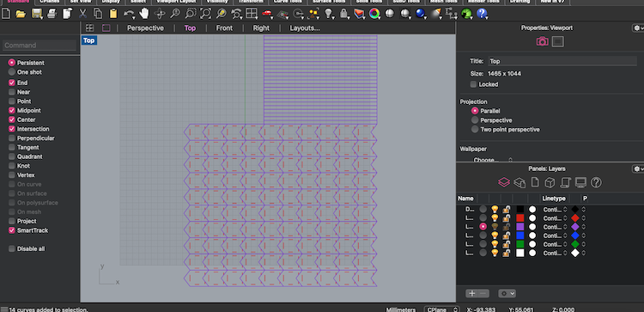Screen dimensions: 644x312
Task: Select the Rotate View tool
Action: pyautogui.click(x=160, y=14)
